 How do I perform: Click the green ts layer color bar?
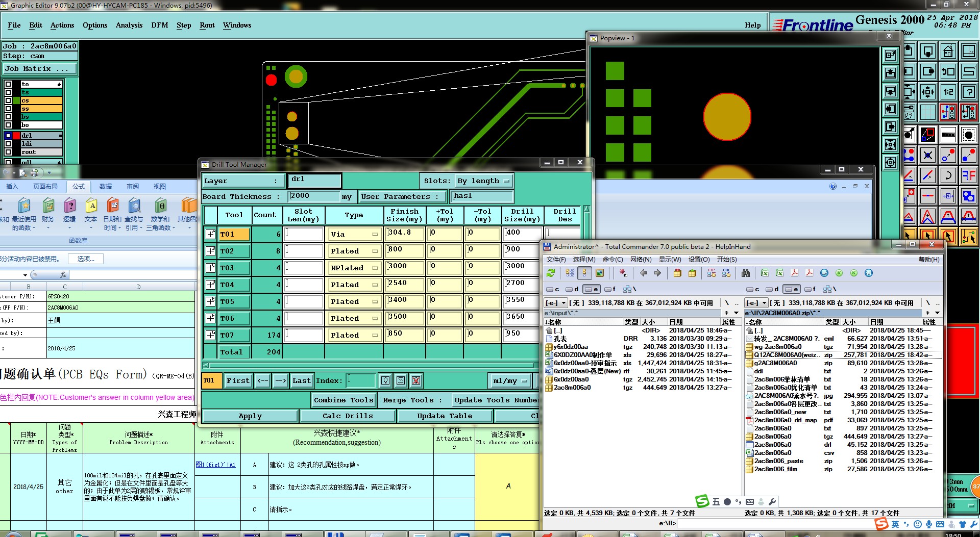tap(41, 93)
